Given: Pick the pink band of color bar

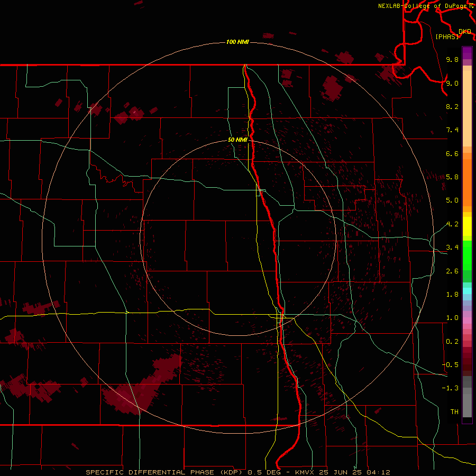Looking at the screenshot, I should tap(467, 321).
